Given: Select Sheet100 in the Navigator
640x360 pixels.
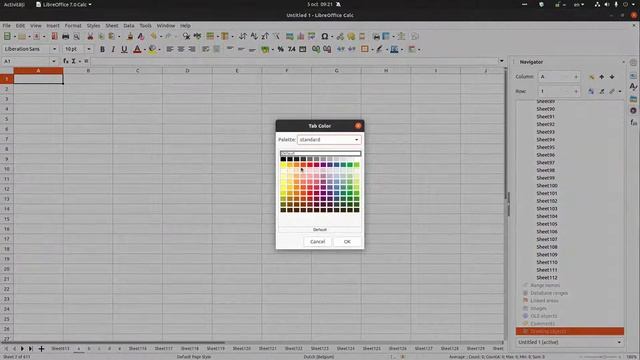Looking at the screenshot, I should (547, 186).
